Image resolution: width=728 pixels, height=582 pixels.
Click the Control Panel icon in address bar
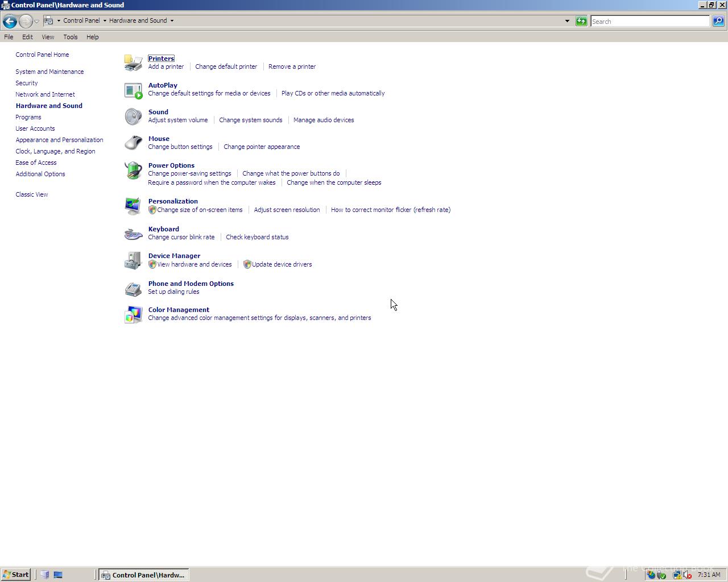pos(49,20)
